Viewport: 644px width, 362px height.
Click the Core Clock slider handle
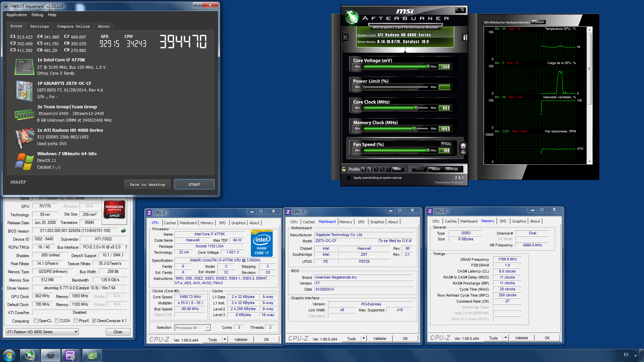pyautogui.click(x=416, y=108)
